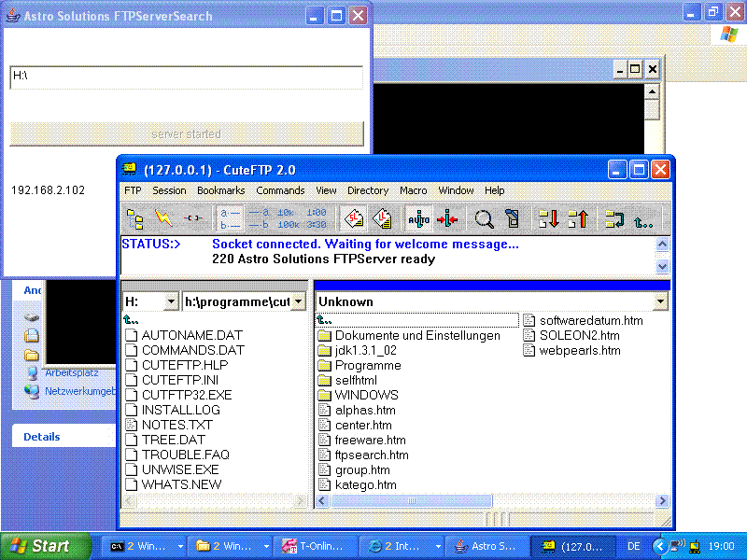Select sort by size 10k/100k icon

coord(288,218)
